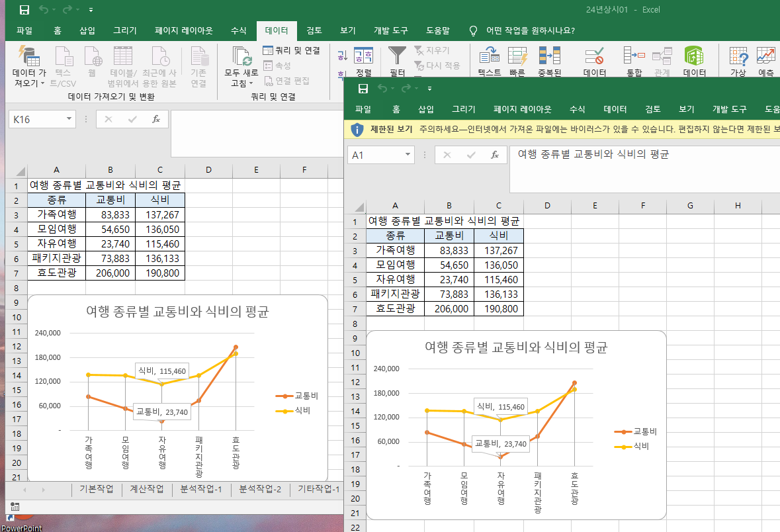Expand the K16 name box dropdown
The width and height of the screenshot is (780, 532).
point(69,119)
